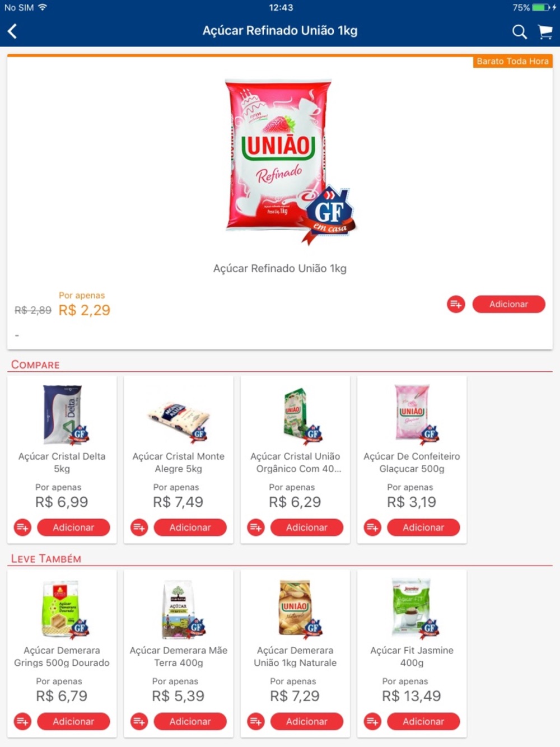Tap the back arrow in header
Image resolution: width=560 pixels, height=747 pixels.
12,31
